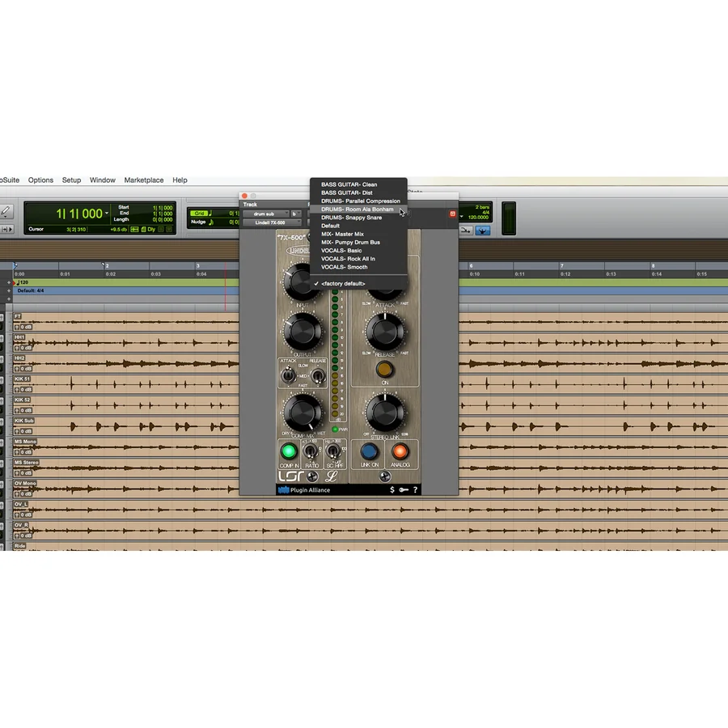This screenshot has width=728, height=728.
Task: Click the blue highlighted toolbar icon near tempo
Action: click(x=482, y=231)
